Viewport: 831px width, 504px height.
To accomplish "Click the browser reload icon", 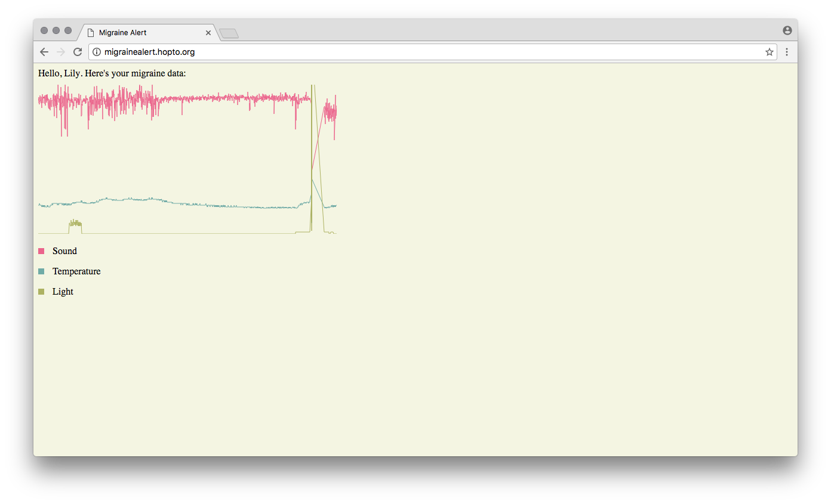I will coord(78,52).
